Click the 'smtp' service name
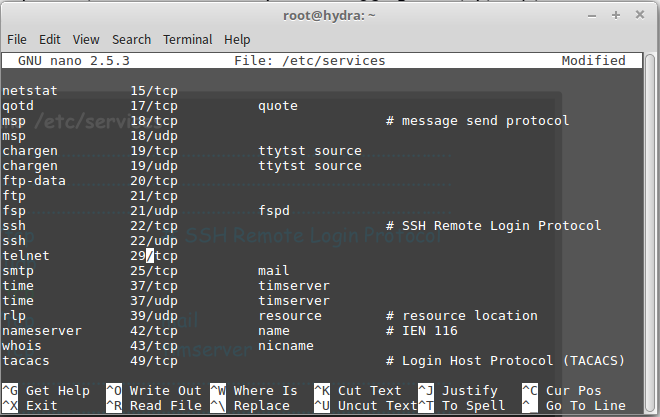The image size is (660, 417). pos(18,271)
